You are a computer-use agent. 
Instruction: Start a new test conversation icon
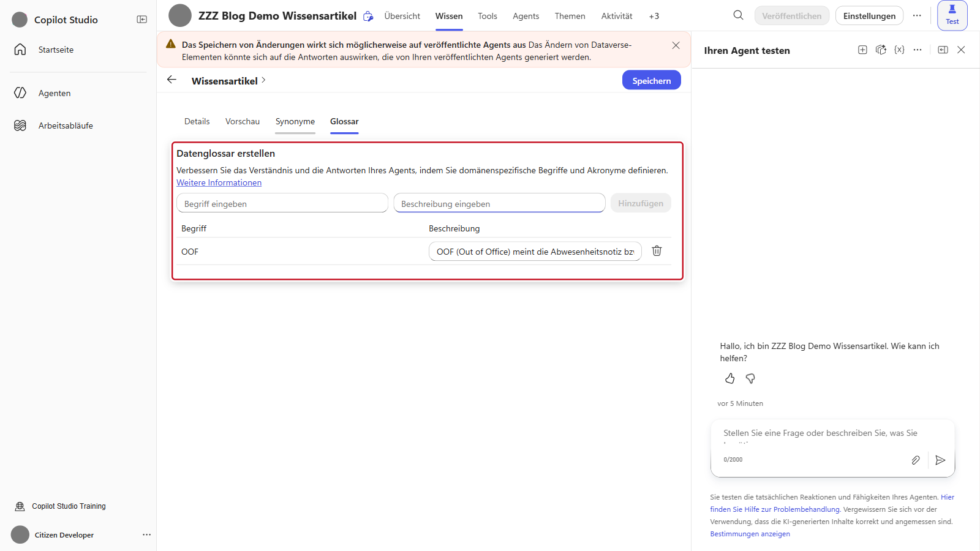[862, 50]
